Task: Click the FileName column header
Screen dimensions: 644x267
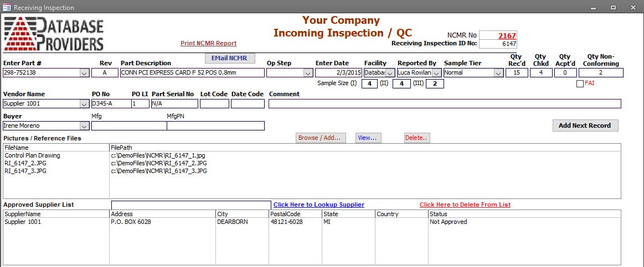Action: click(x=56, y=147)
